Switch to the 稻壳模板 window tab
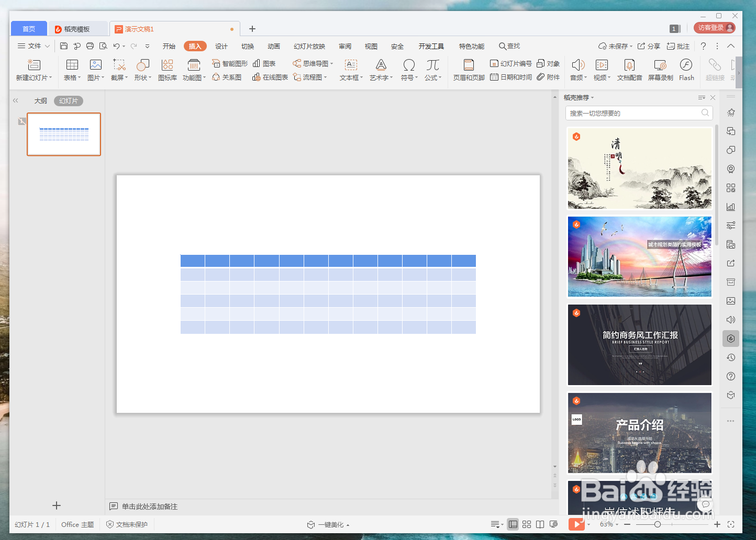756x540 pixels. tap(77, 29)
